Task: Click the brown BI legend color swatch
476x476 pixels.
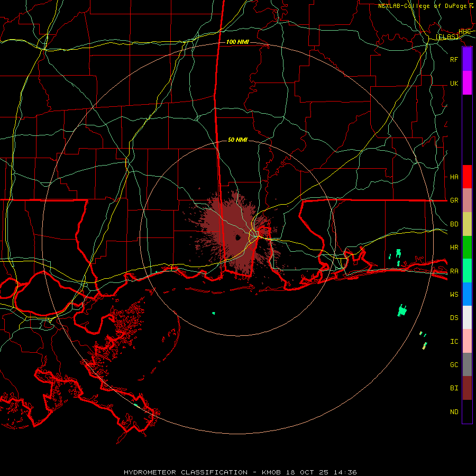Action: (x=467, y=388)
